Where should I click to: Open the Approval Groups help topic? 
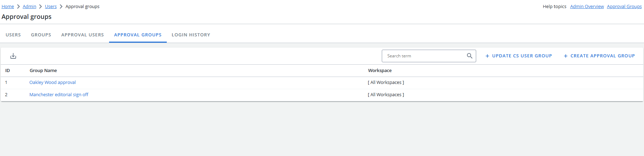[624, 7]
